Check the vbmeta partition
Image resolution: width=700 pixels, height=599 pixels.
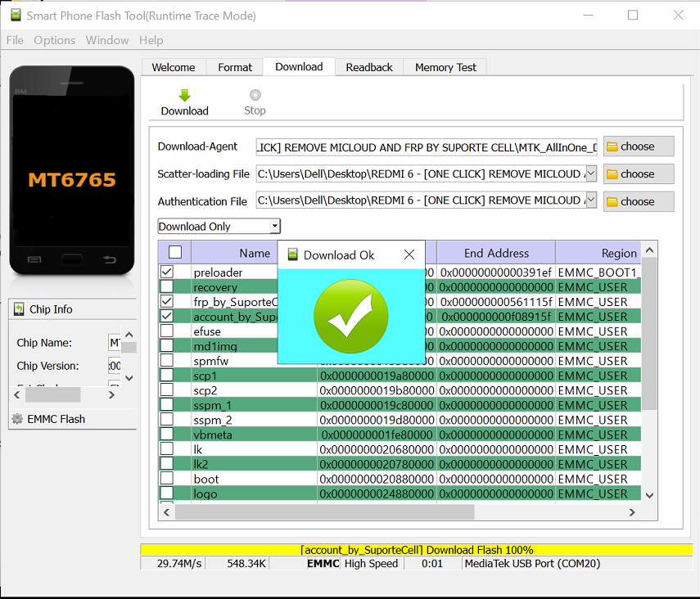(167, 434)
